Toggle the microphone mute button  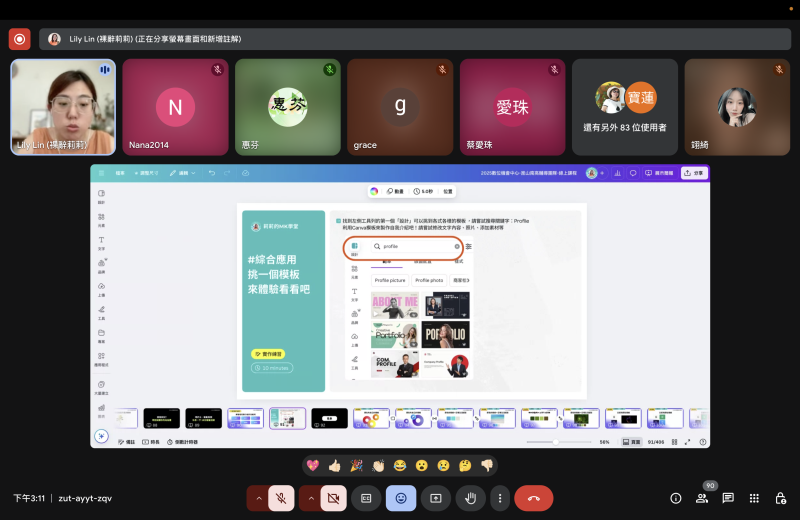281,498
